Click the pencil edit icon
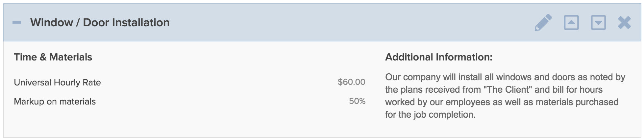The width and height of the screenshot is (644, 140). [543, 23]
